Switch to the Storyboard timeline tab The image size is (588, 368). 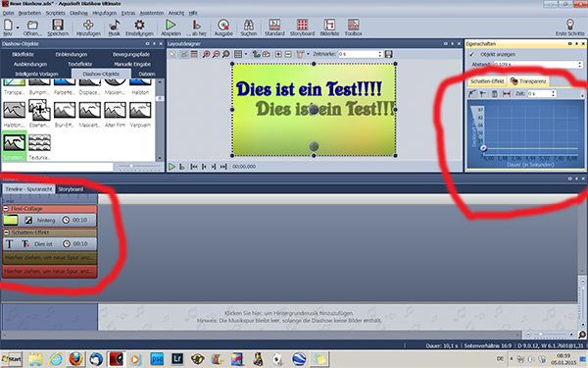(71, 189)
